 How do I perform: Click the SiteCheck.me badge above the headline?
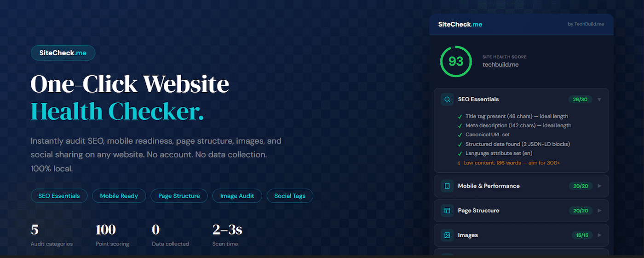click(63, 53)
